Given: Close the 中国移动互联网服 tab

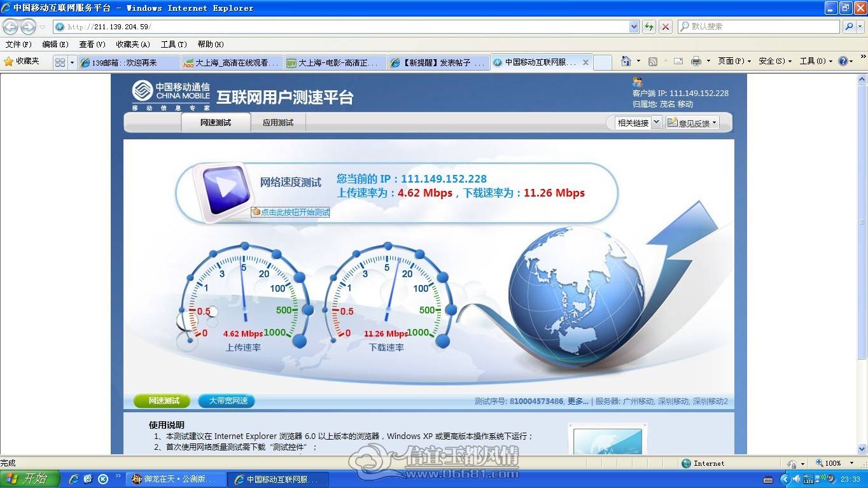Looking at the screenshot, I should coord(585,62).
